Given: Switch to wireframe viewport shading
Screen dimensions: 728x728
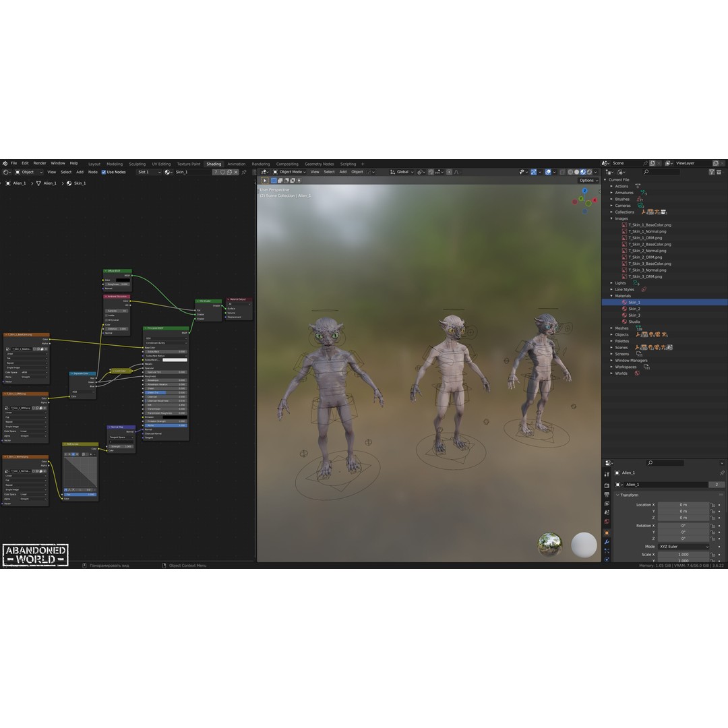Looking at the screenshot, I should (570, 172).
